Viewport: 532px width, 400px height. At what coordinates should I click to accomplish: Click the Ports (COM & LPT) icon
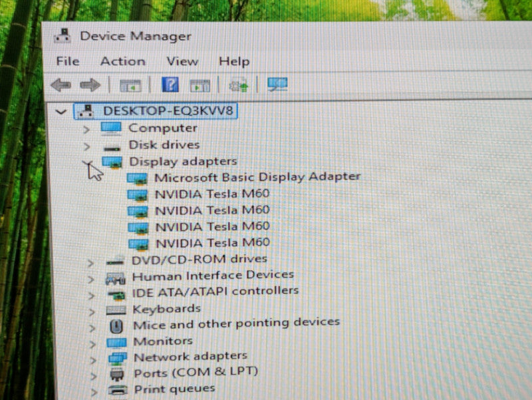[x=118, y=375]
